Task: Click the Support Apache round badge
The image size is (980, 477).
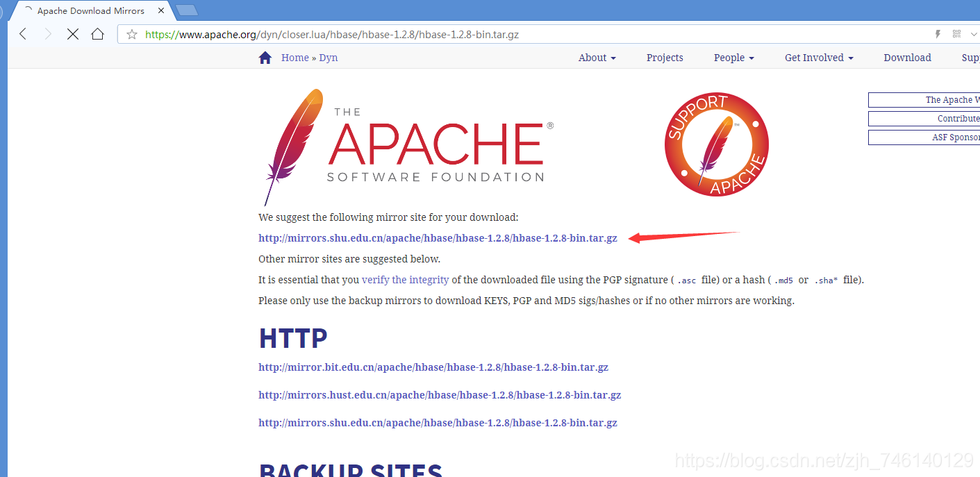Action: point(717,144)
